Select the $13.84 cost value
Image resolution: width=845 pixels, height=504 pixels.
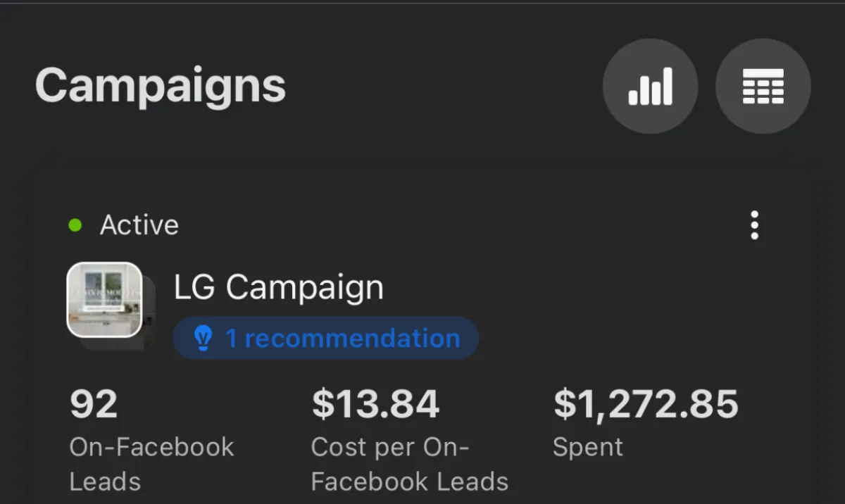[375, 404]
